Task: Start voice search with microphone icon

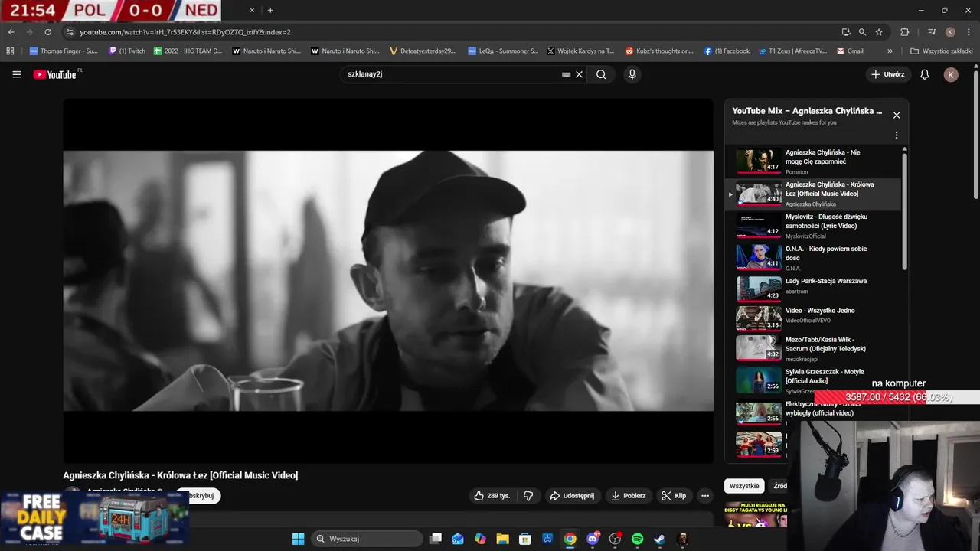Action: 632,74
